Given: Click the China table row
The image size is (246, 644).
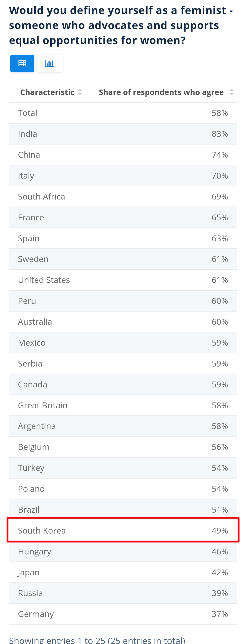Looking at the screenshot, I should tap(123, 155).
